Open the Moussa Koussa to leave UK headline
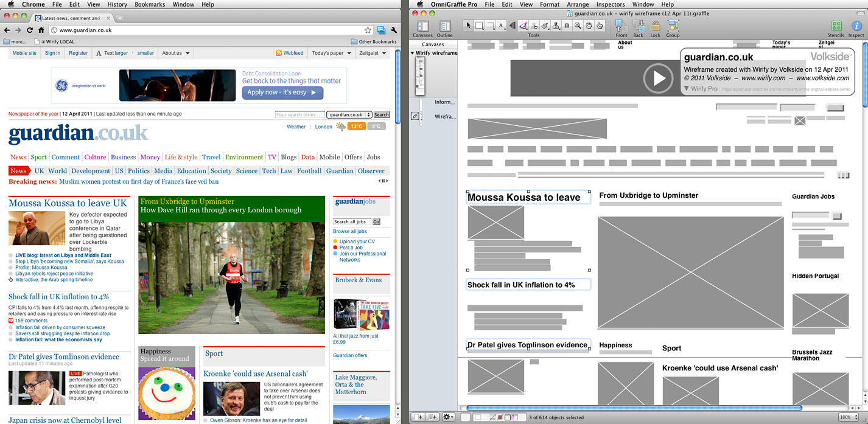The height and width of the screenshot is (424, 868). [68, 203]
